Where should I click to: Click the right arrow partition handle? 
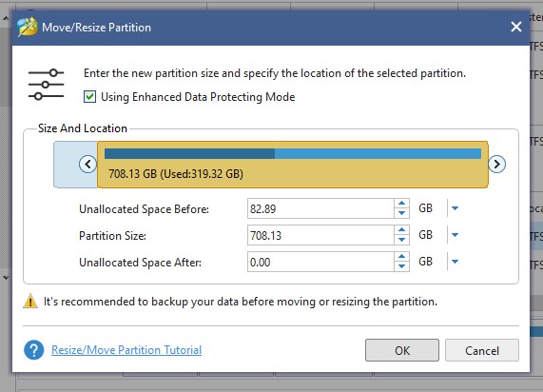click(x=497, y=164)
